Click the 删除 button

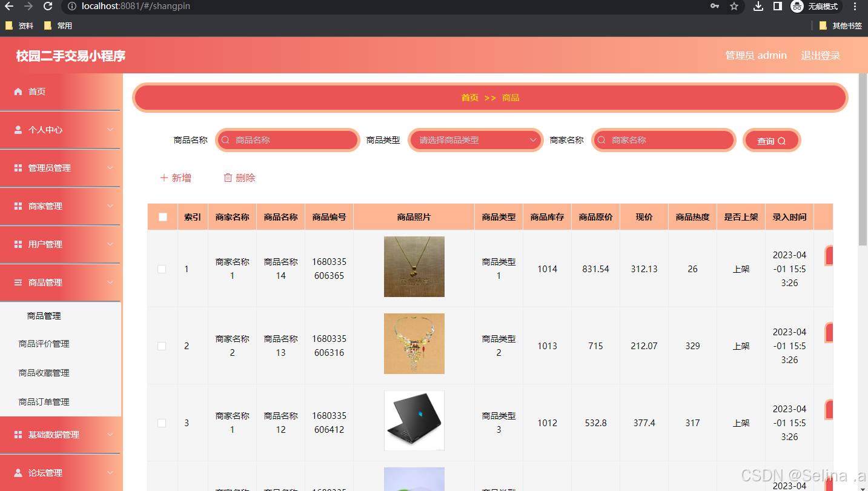click(x=240, y=178)
